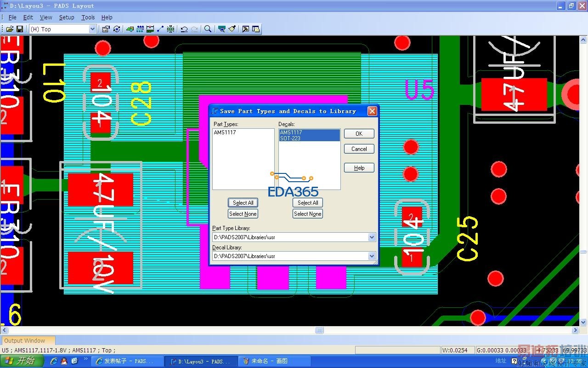Open the Properties toolbar icon
This screenshot has width=588, height=368.
(x=106, y=29)
